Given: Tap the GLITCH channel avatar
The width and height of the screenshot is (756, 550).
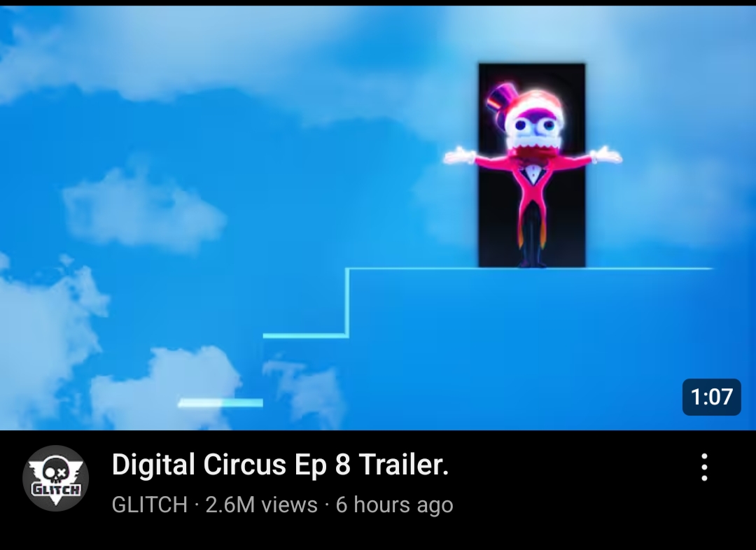Looking at the screenshot, I should (x=56, y=478).
